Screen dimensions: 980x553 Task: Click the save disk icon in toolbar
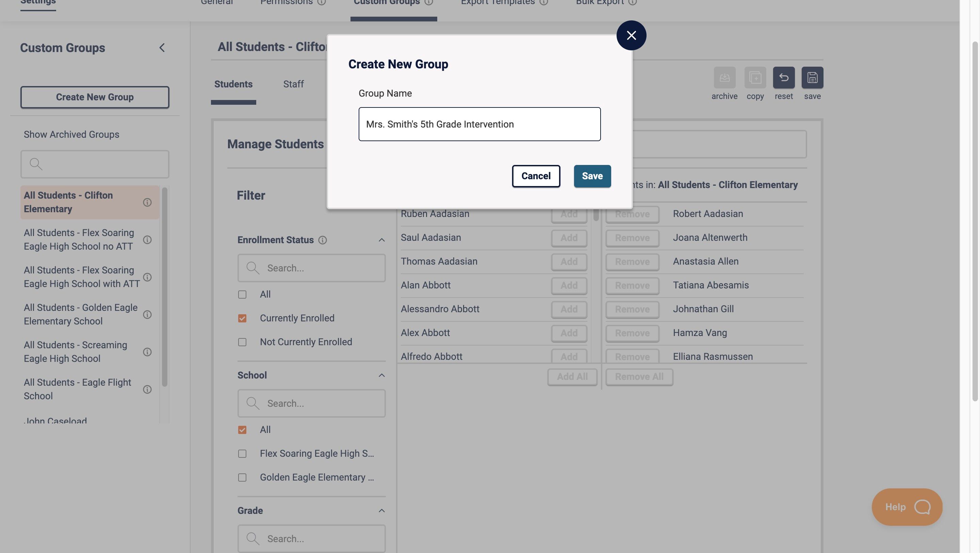coord(812,78)
